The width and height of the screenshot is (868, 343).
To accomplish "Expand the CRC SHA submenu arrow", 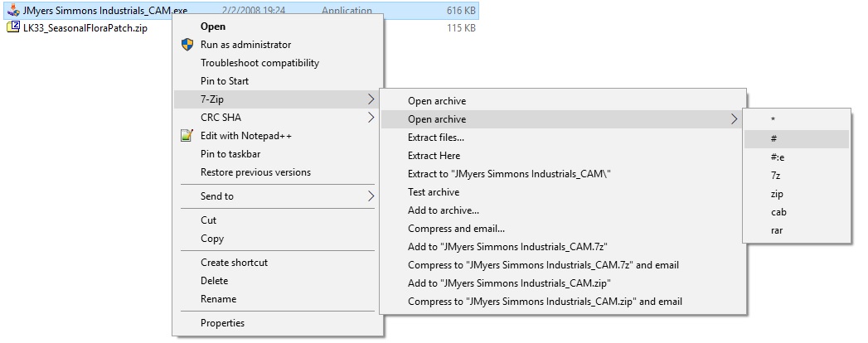I will (371, 118).
